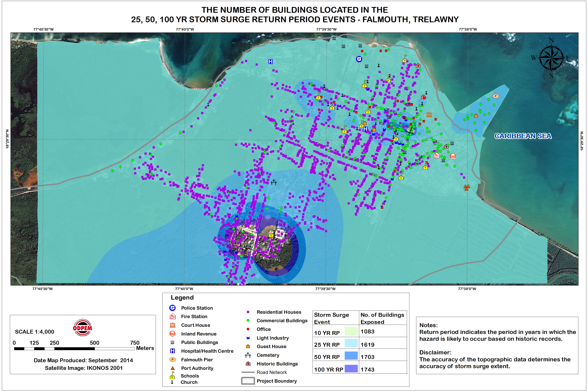
Task: Click the Inland Revenue legend icon
Action: point(173,334)
